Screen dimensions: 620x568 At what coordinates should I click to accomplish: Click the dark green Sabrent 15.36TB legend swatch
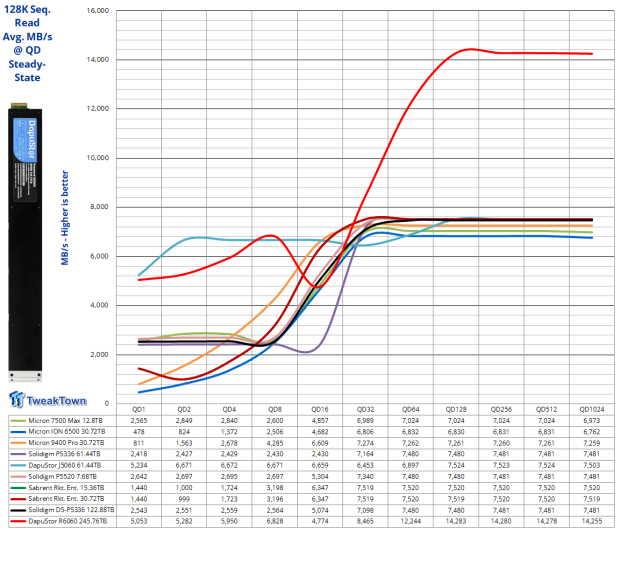[18, 488]
